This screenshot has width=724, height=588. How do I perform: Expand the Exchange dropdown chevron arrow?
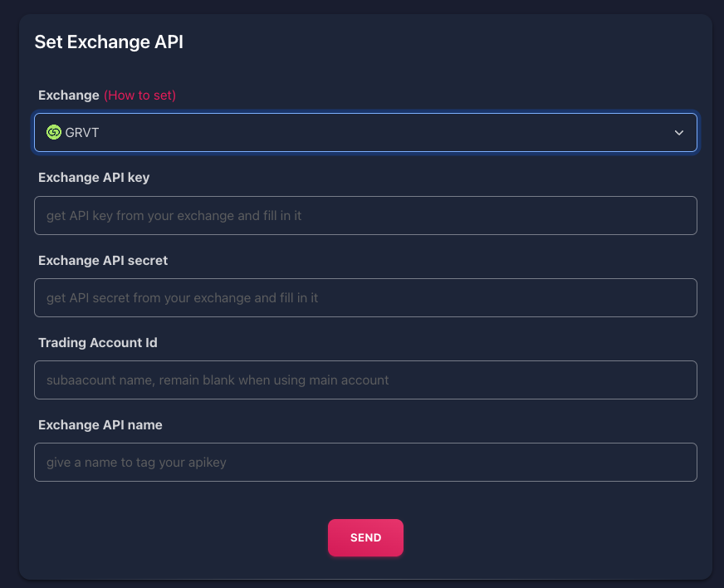click(679, 133)
